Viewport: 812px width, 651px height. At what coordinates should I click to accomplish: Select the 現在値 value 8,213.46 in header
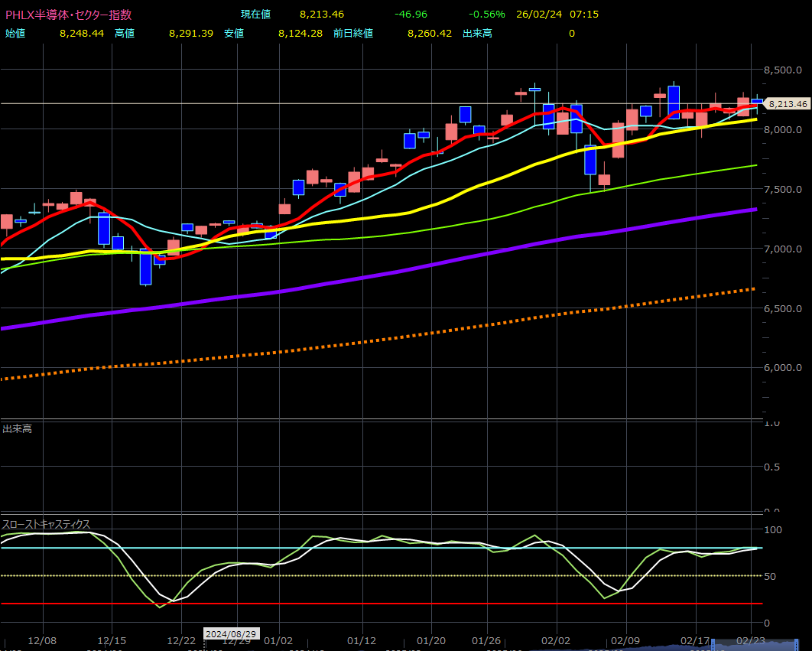tap(323, 15)
